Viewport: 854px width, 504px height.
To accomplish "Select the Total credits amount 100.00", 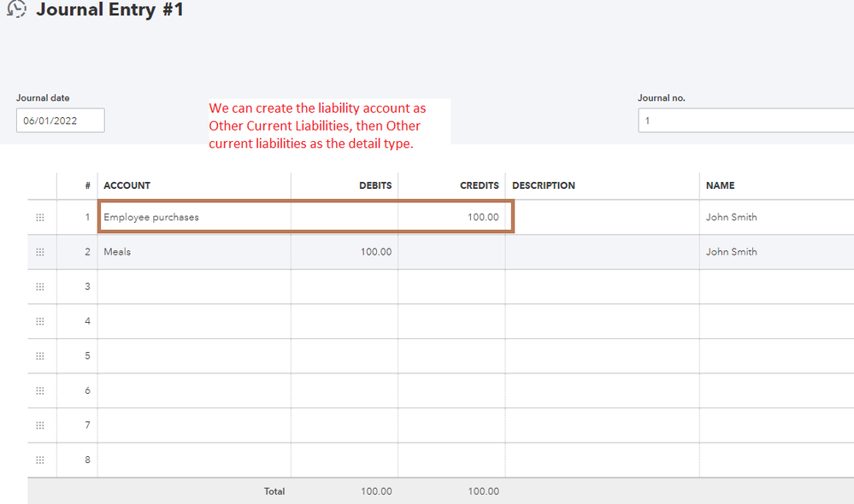I will [484, 491].
